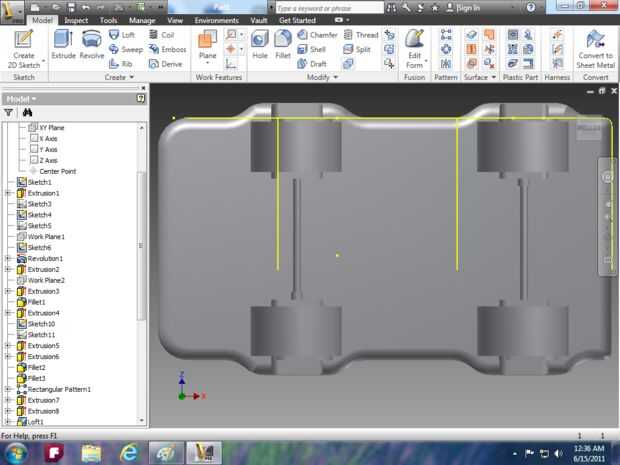Open the Plane tool dropdown arrow
This screenshot has width=620, height=465.
point(208,63)
